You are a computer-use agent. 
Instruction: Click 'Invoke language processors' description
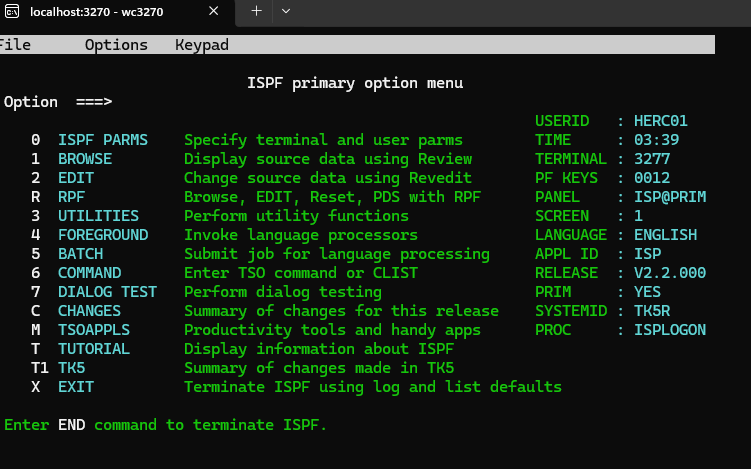(301, 235)
